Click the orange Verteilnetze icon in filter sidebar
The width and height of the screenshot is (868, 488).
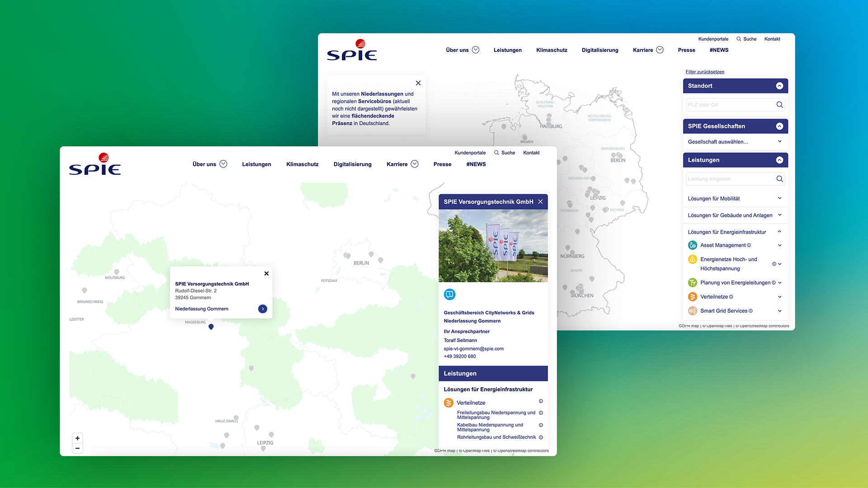point(693,297)
